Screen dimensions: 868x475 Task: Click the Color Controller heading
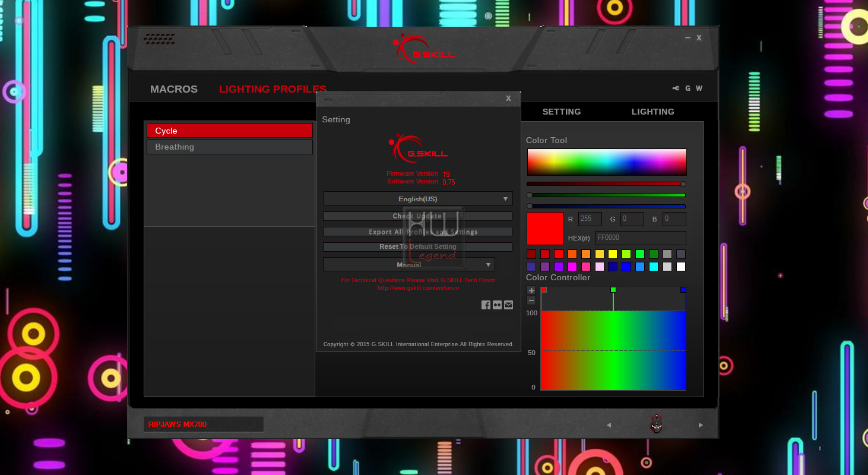pos(558,278)
